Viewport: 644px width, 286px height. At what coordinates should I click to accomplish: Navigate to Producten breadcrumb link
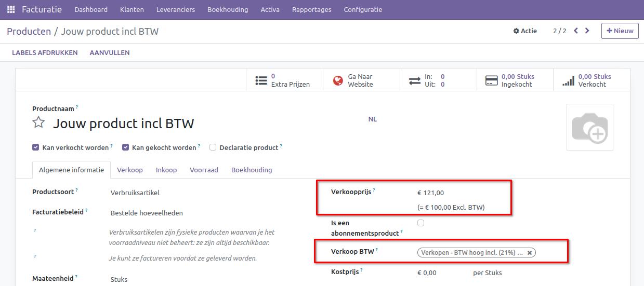29,31
